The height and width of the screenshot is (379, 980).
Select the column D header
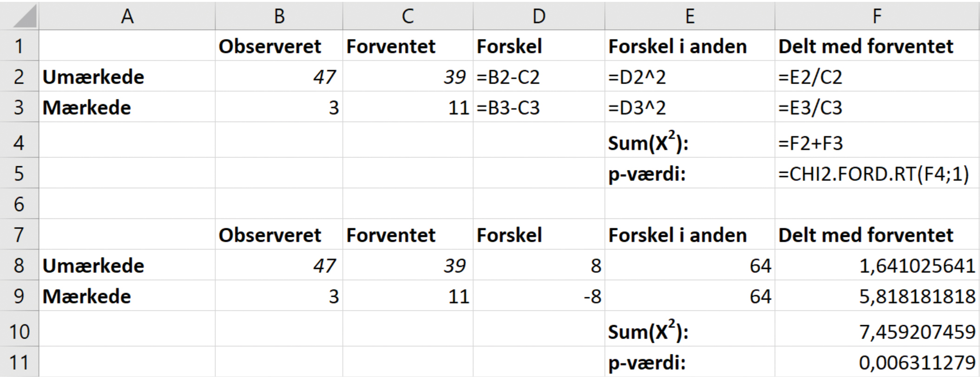pyautogui.click(x=539, y=17)
